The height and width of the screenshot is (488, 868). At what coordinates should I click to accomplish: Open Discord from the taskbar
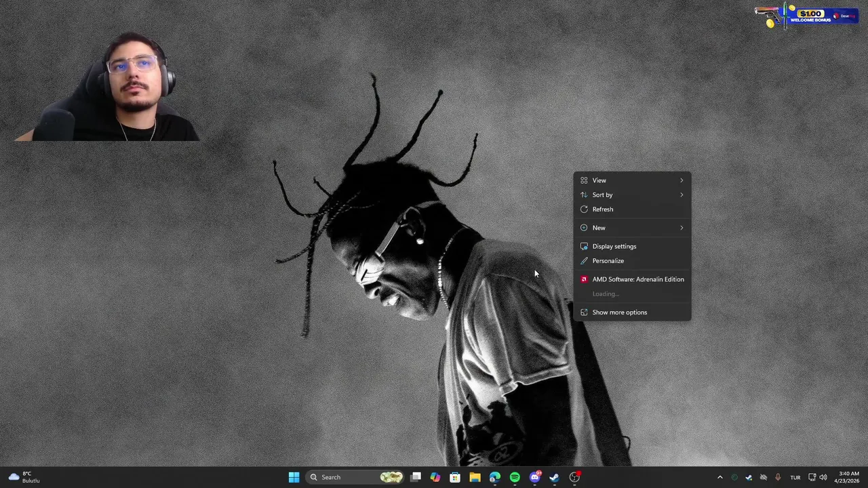(535, 477)
